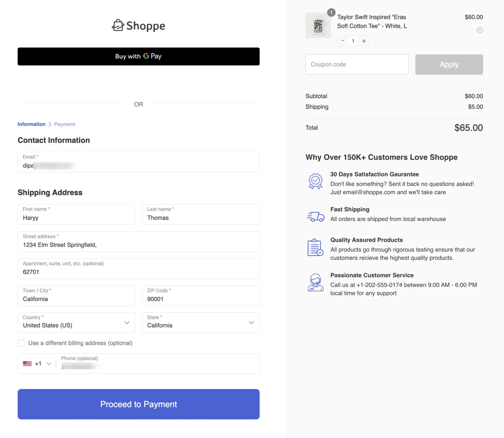Click the Town / City field
Image resolution: width=504 pixels, height=438 pixels.
coord(76,295)
